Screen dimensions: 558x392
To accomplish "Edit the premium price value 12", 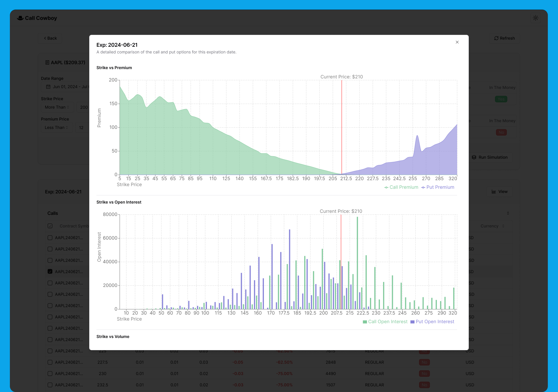I will [82, 127].
